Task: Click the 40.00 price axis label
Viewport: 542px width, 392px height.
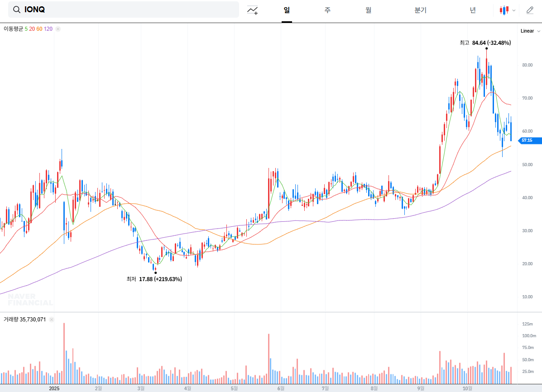Action: pos(527,198)
